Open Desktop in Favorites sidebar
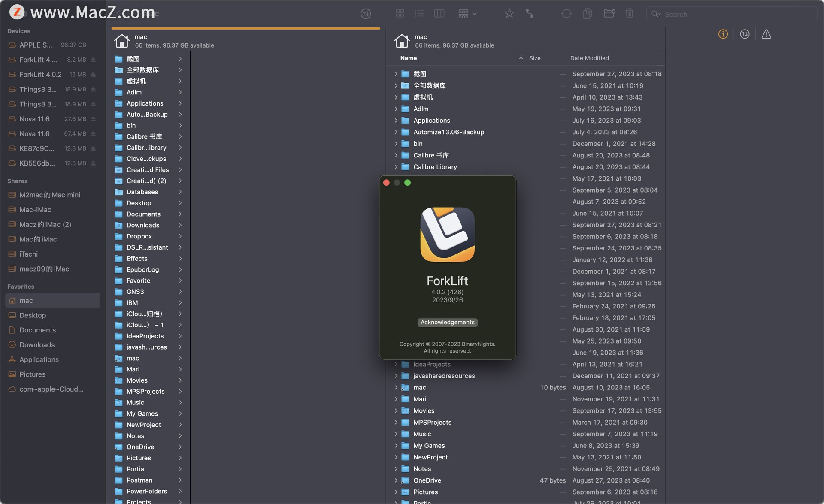824x504 pixels. tap(52, 315)
